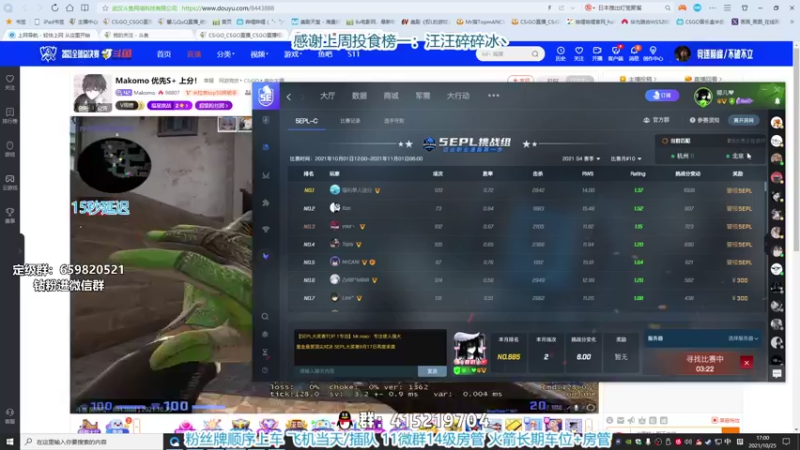Open the 商城 tab in 5E client

(x=391, y=96)
